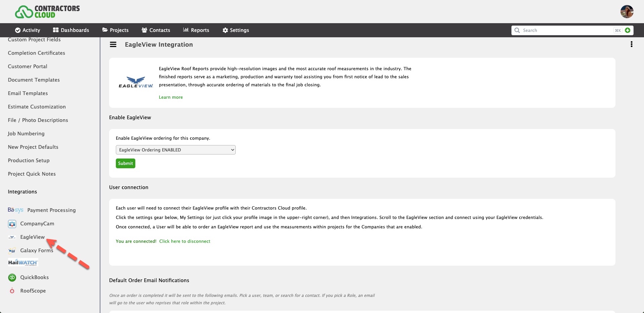
Task: Click the green Submit button
Action: coord(126,163)
